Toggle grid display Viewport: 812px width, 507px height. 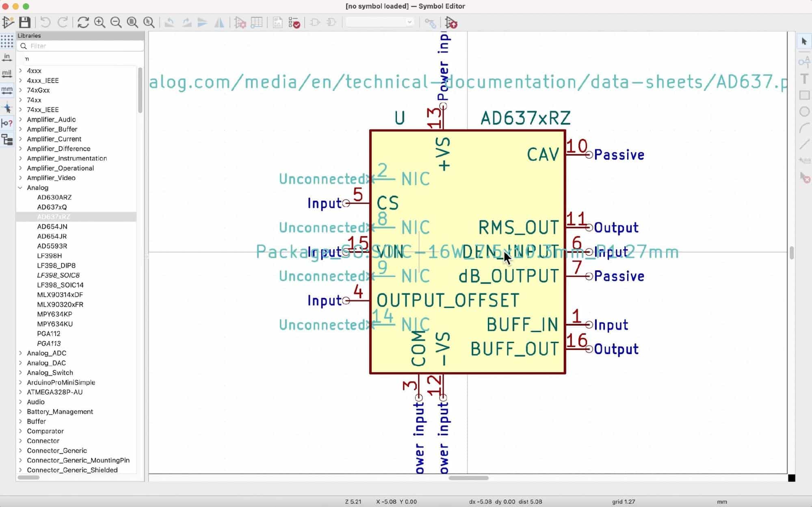pyautogui.click(x=7, y=41)
